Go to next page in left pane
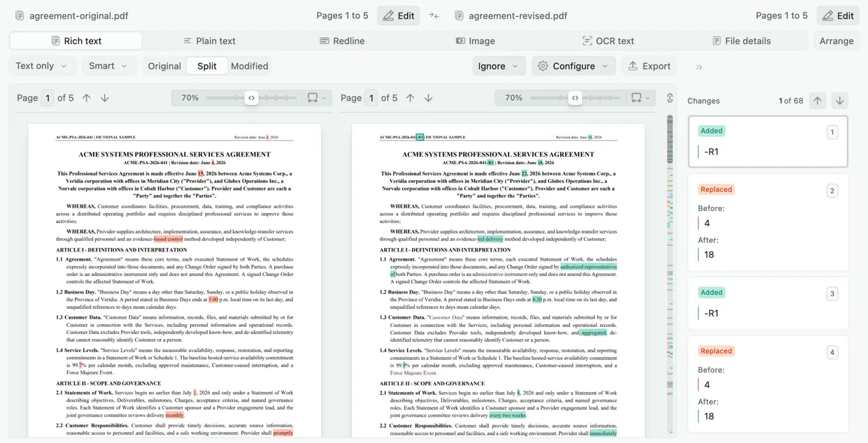The image size is (868, 443). tap(105, 98)
